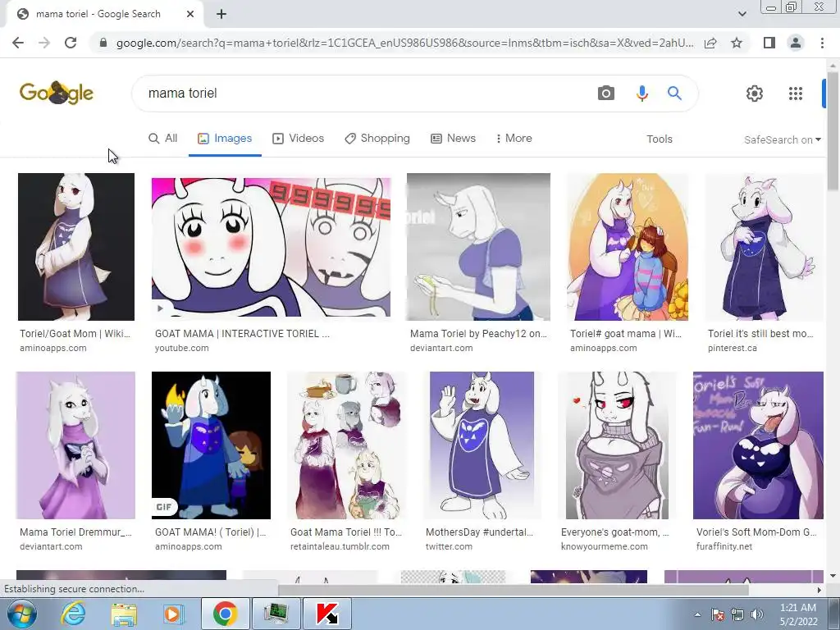The height and width of the screenshot is (630, 840).
Task: Expand the tab search dropdown arrow
Action: click(742, 14)
